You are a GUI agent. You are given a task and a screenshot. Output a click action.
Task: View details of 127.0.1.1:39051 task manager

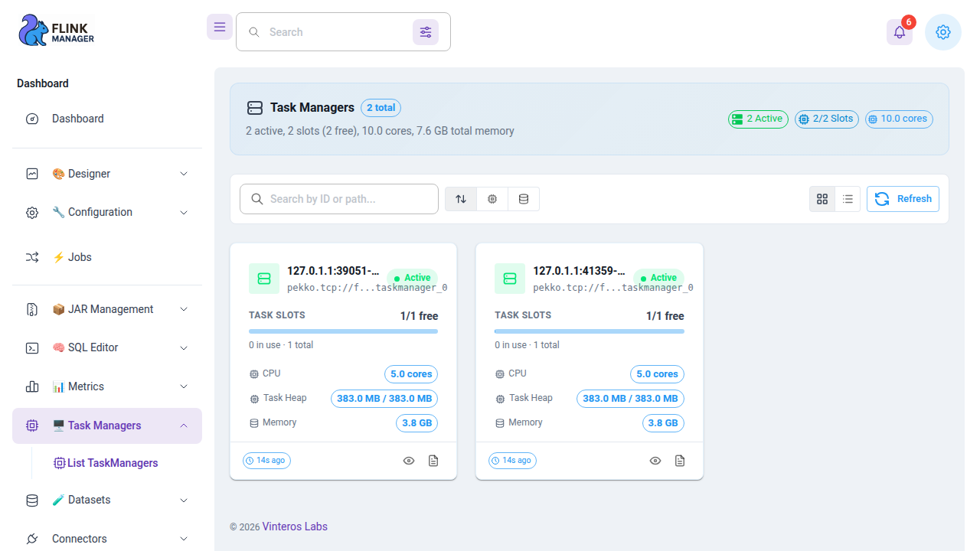click(x=409, y=461)
